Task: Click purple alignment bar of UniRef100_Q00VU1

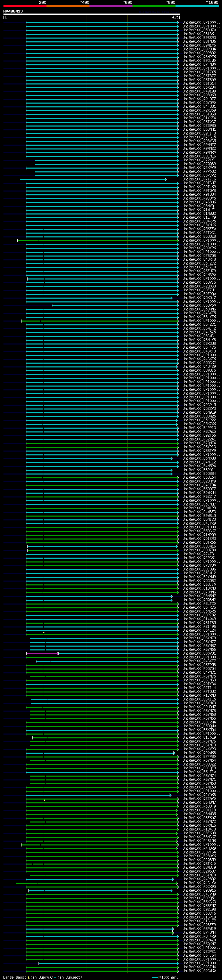Action: [42, 653]
